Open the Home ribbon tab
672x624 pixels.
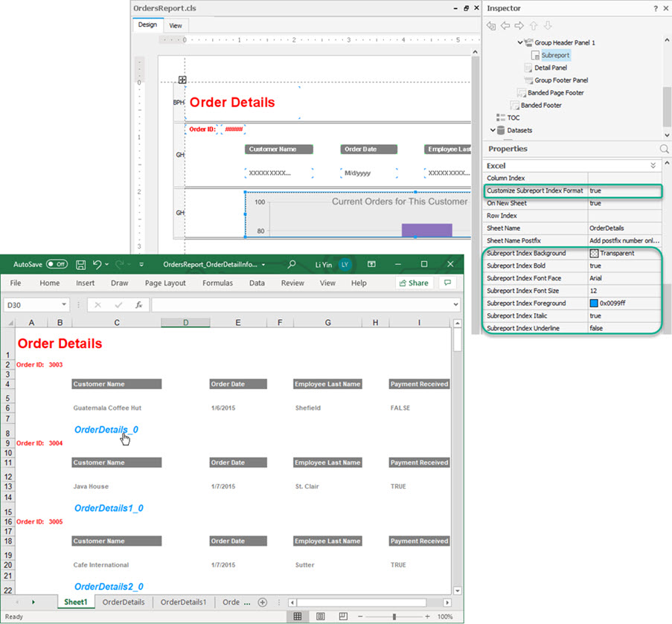(x=50, y=283)
